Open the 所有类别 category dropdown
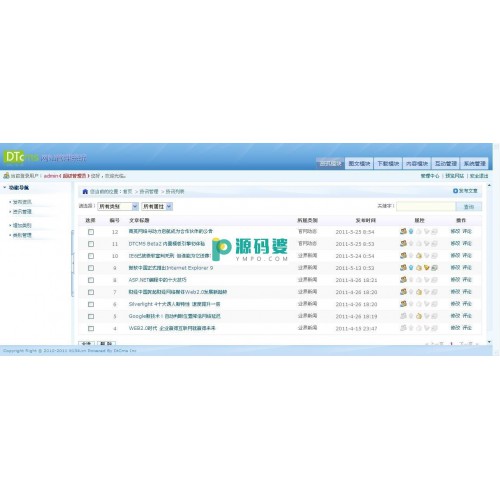The width and height of the screenshot is (500, 500). coord(118,206)
